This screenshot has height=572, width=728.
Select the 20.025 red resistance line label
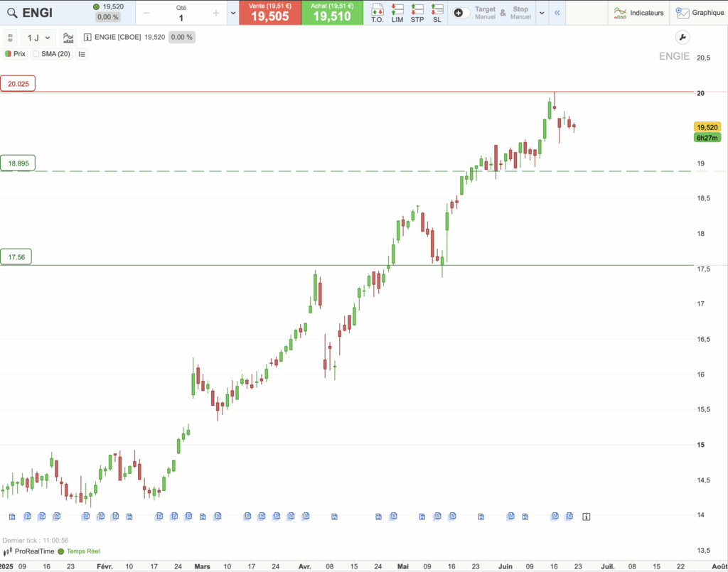tap(18, 84)
